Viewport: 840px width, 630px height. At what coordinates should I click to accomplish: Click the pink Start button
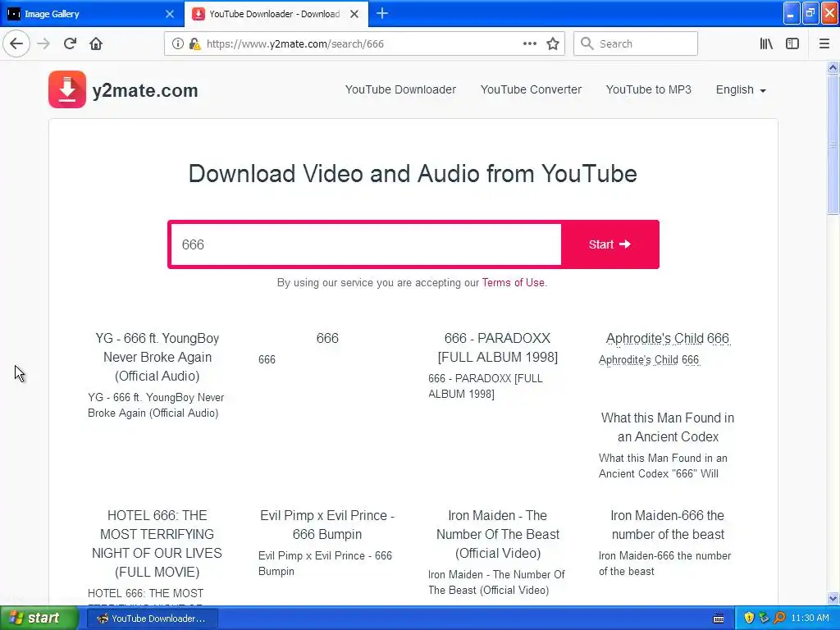click(x=609, y=244)
